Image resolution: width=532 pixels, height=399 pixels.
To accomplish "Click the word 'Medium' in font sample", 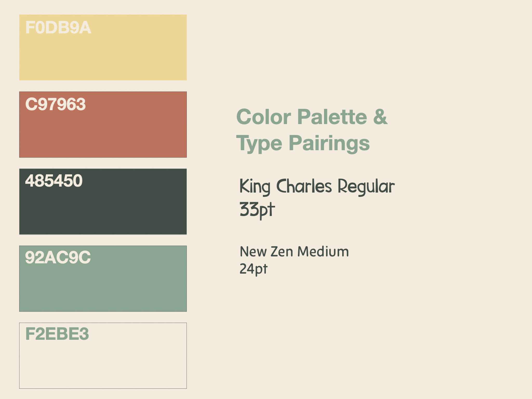I will tap(323, 252).
